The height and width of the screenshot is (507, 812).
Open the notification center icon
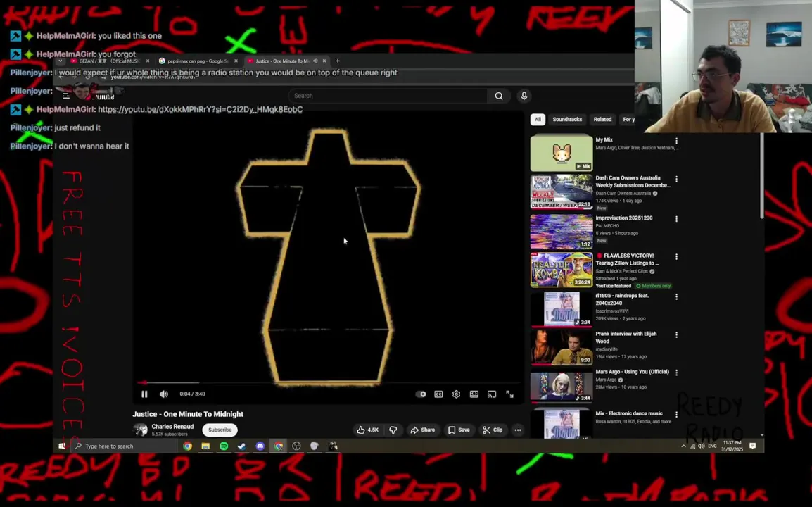(x=753, y=446)
